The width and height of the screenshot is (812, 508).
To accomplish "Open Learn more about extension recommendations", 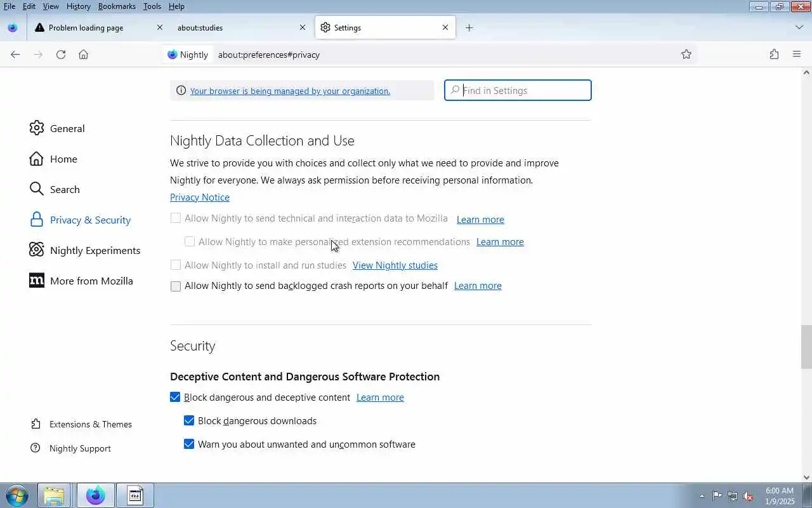I will 500,242.
